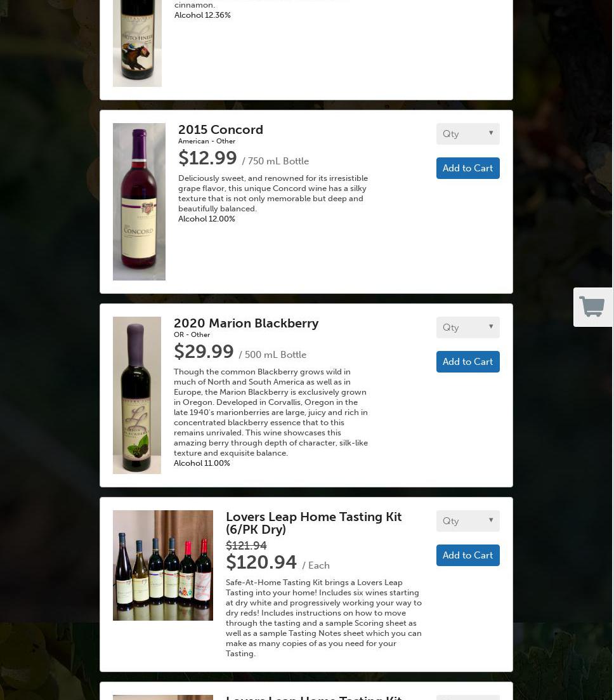The height and width of the screenshot is (700, 614).
Task: Click the $120.94 tasting kit sale price
Action: coord(261,562)
